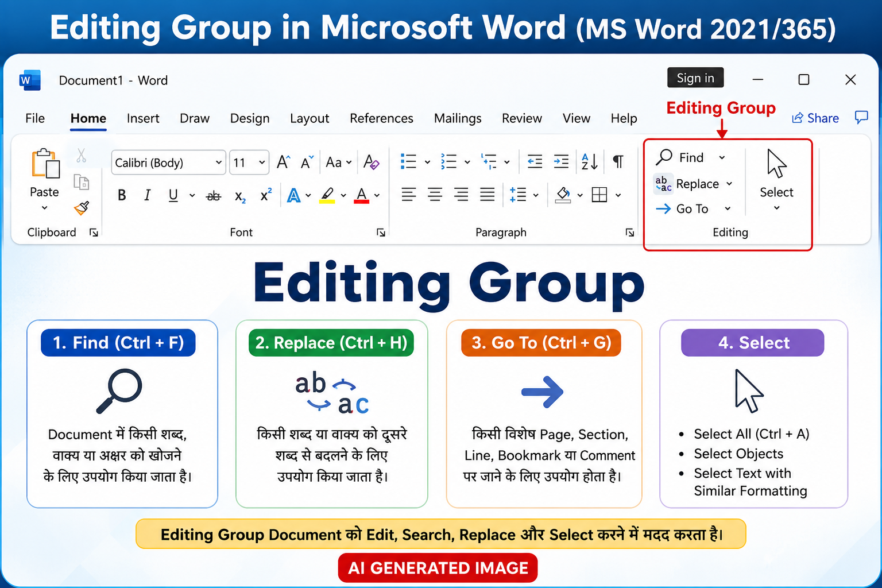
Task: Expand the Bullets dropdown arrow
Action: 427,163
